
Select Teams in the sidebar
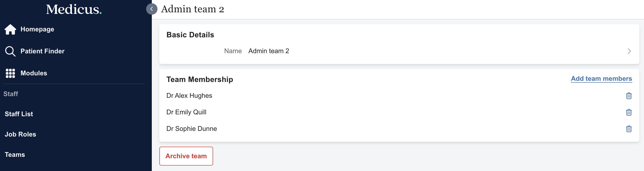point(15,154)
